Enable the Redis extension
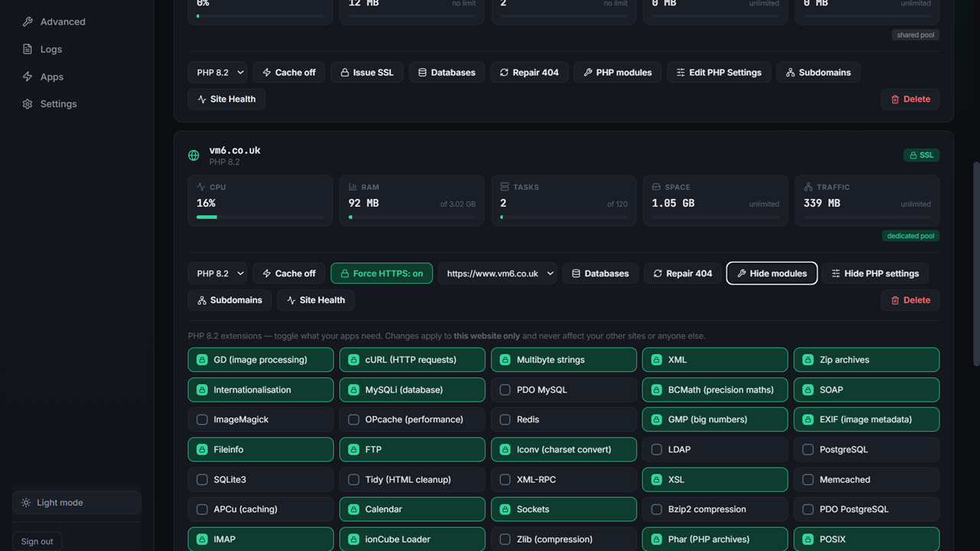 (563, 419)
